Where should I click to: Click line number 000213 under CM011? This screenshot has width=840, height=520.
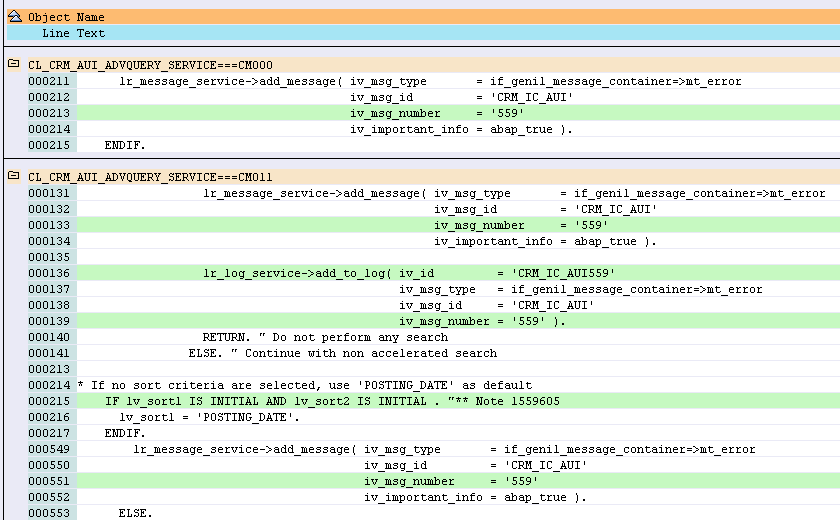tap(49, 369)
